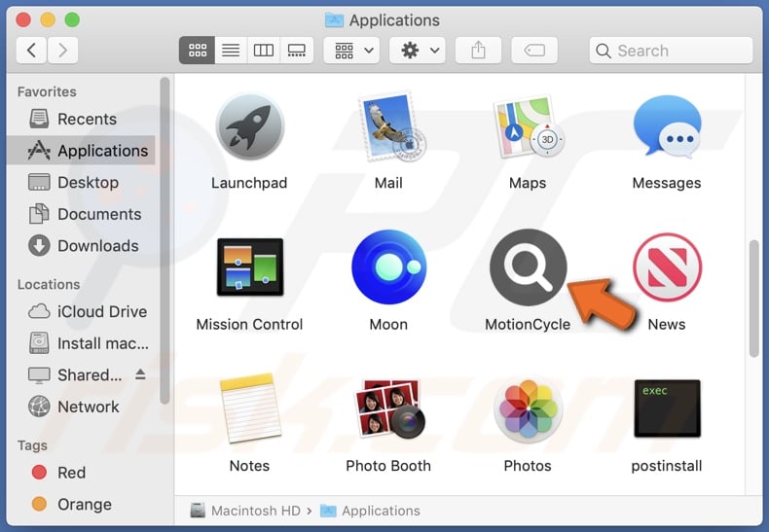
Task: Open Downloads in the sidebar
Action: point(81,245)
